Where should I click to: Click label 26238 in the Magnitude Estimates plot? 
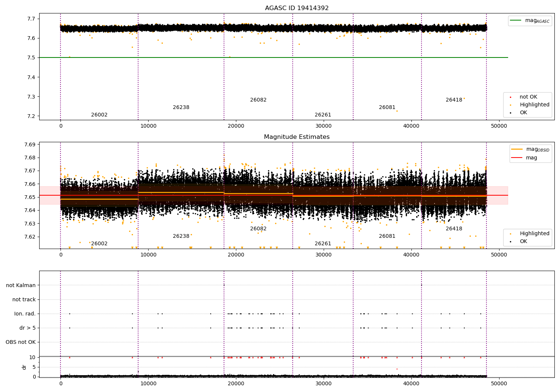coord(181,236)
